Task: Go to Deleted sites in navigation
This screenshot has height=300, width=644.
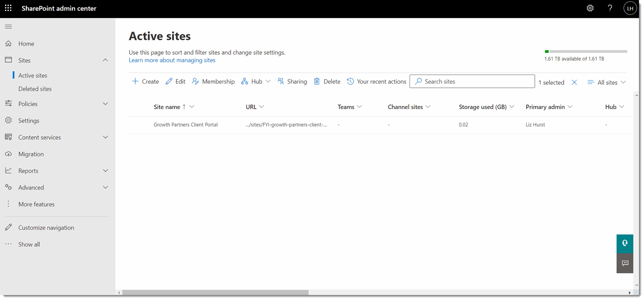Action: (x=35, y=89)
